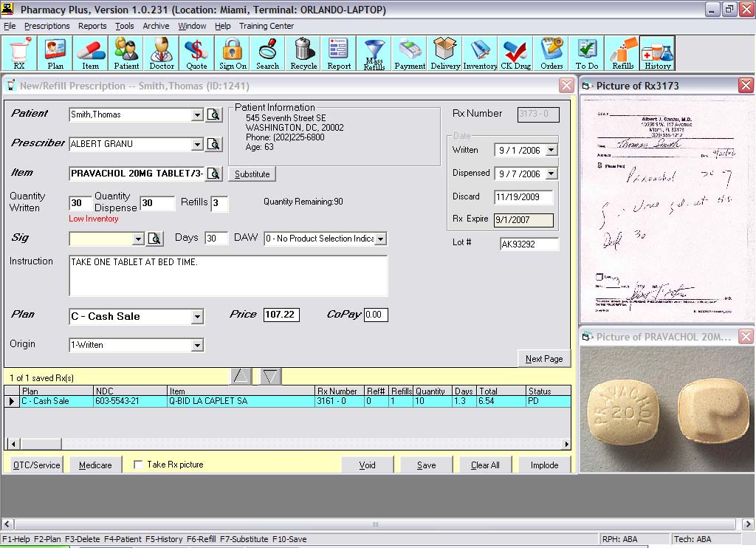The height and width of the screenshot is (548, 756).
Task: Expand the Origin dropdown
Action: click(x=197, y=346)
